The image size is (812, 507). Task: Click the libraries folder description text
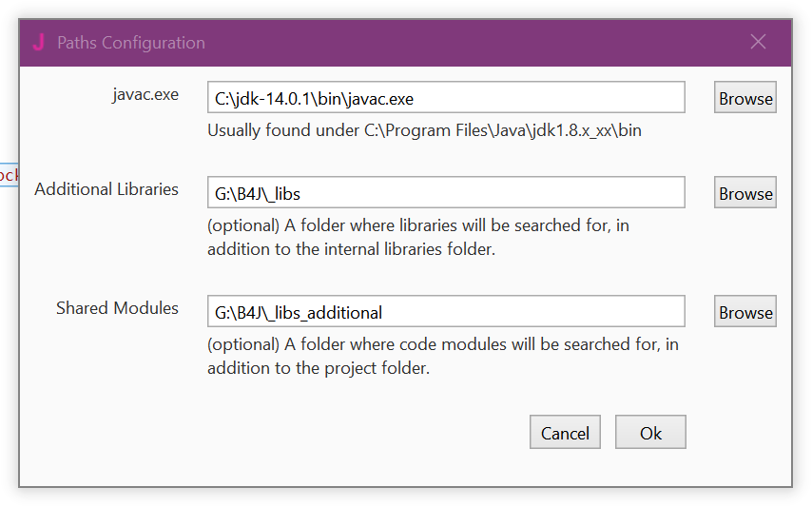(x=418, y=238)
